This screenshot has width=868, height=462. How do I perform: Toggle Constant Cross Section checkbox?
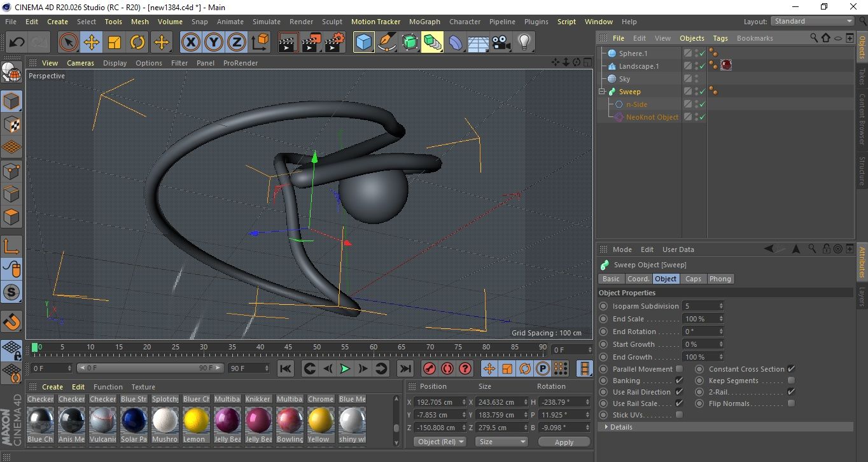(x=791, y=369)
